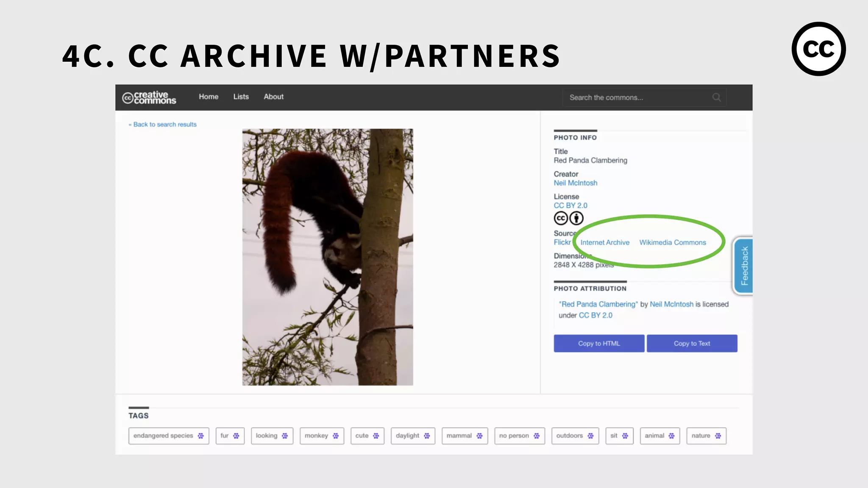Select the looking tag text

266,436
